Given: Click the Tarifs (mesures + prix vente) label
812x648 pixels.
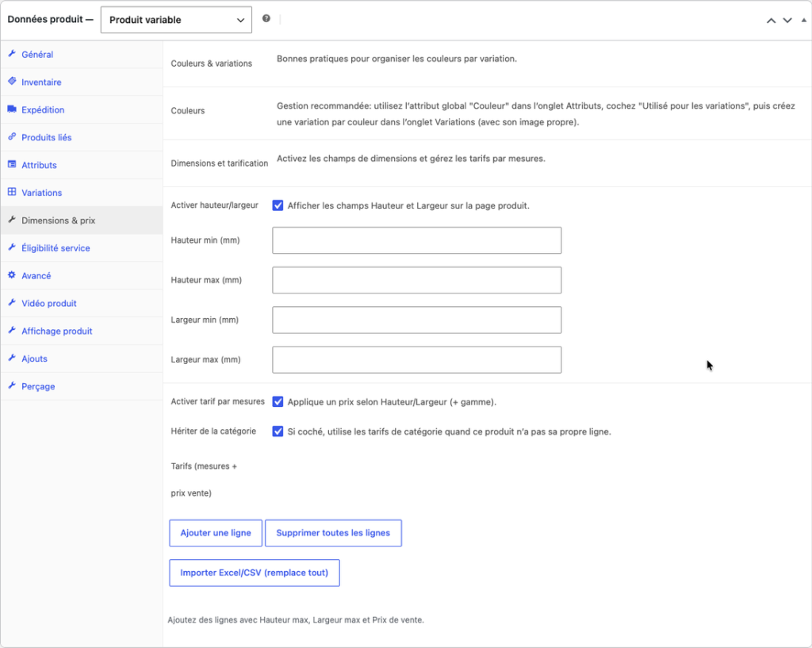Looking at the screenshot, I should coord(204,480).
